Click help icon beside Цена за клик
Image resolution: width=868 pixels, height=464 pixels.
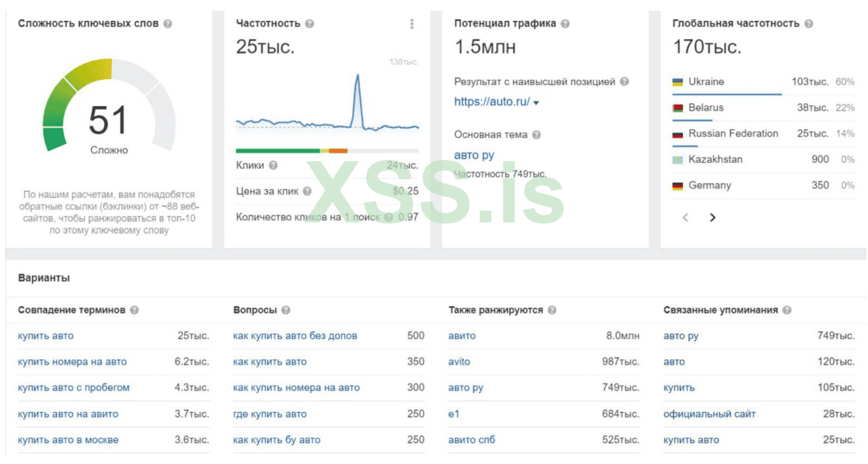coord(307,191)
